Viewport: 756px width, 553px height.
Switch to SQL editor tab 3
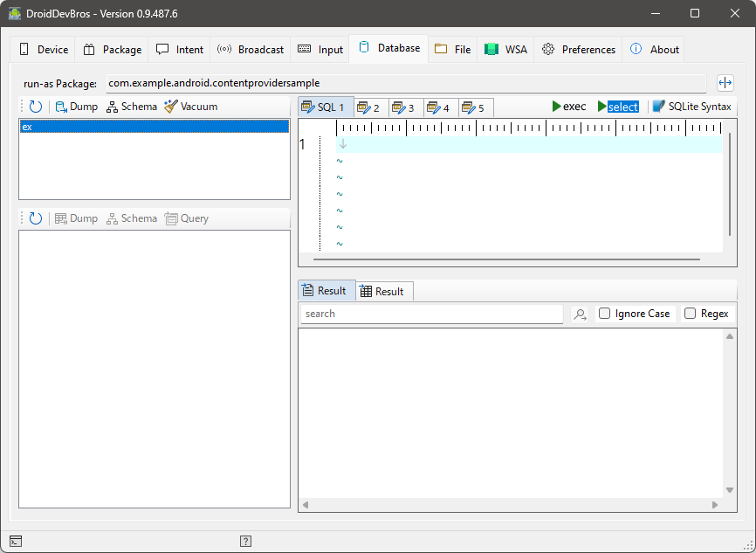pyautogui.click(x=403, y=108)
